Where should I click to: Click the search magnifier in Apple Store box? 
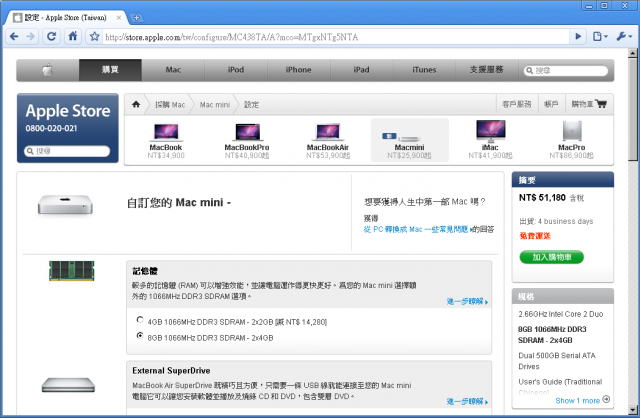30,151
